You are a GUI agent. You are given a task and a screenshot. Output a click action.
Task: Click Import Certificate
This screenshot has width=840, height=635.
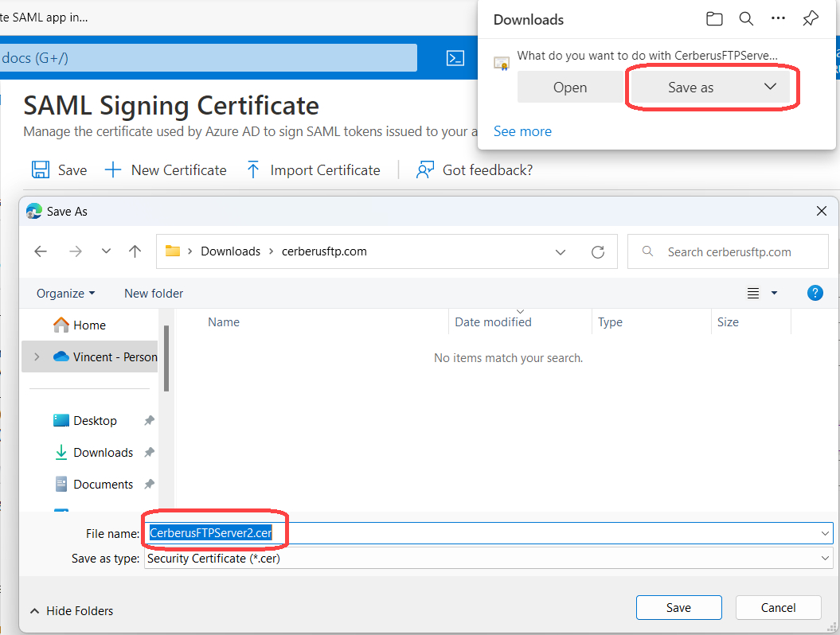click(x=314, y=170)
